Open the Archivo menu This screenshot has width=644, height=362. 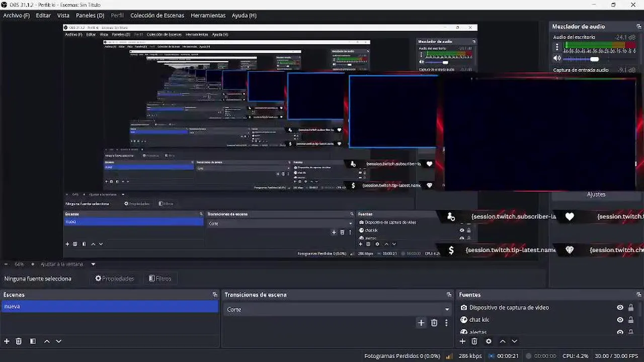click(17, 16)
